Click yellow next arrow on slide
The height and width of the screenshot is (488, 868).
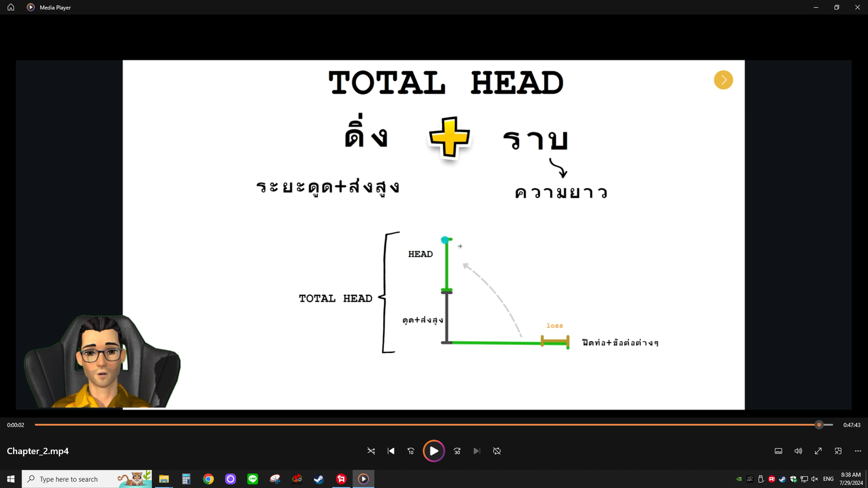click(x=723, y=80)
